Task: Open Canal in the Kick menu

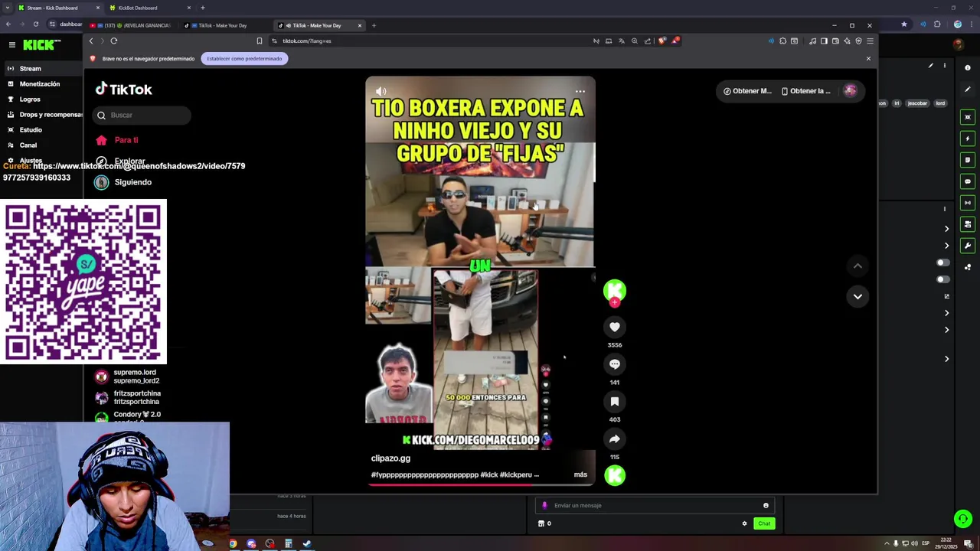Action: click(x=28, y=145)
